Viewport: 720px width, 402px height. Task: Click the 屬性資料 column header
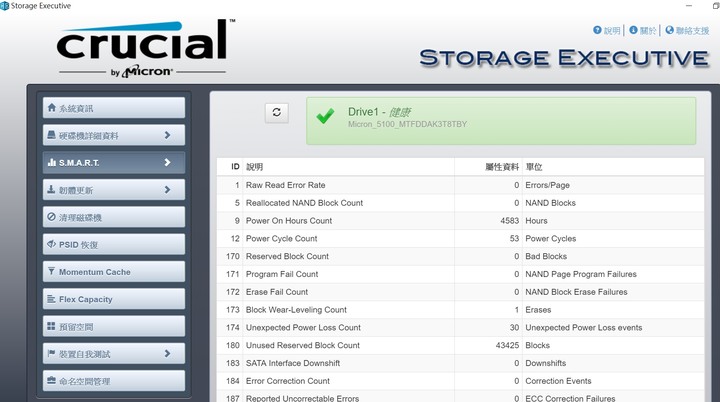[502, 167]
